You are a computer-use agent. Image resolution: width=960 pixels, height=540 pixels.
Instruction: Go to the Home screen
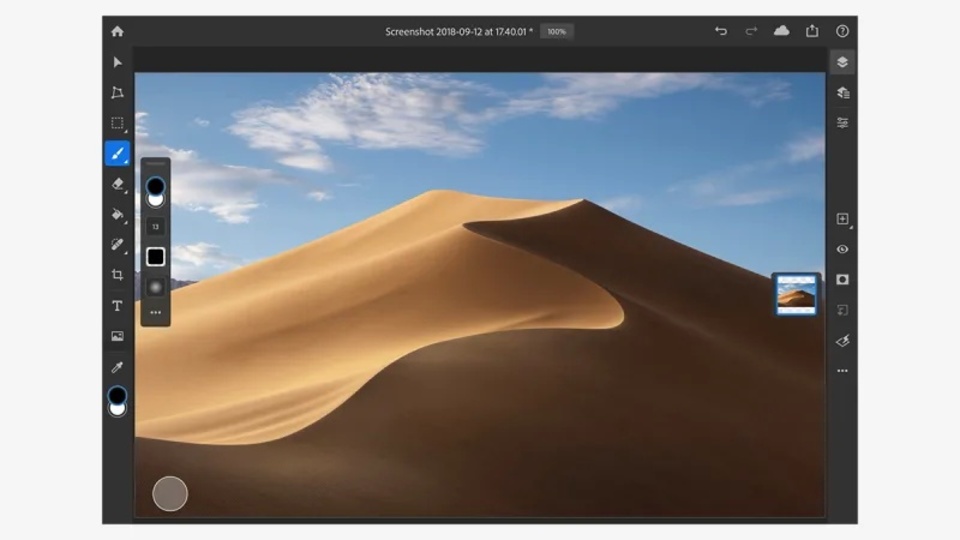pos(117,31)
